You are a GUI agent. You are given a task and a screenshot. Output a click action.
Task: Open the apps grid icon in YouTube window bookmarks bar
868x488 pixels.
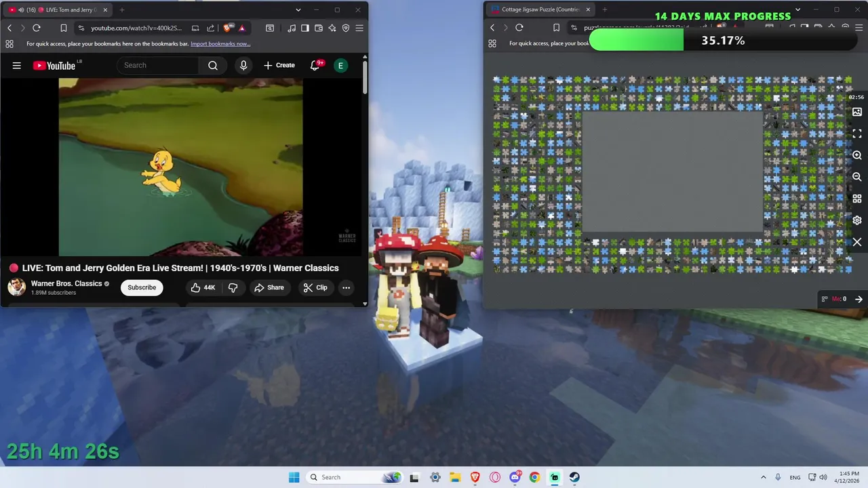point(9,43)
